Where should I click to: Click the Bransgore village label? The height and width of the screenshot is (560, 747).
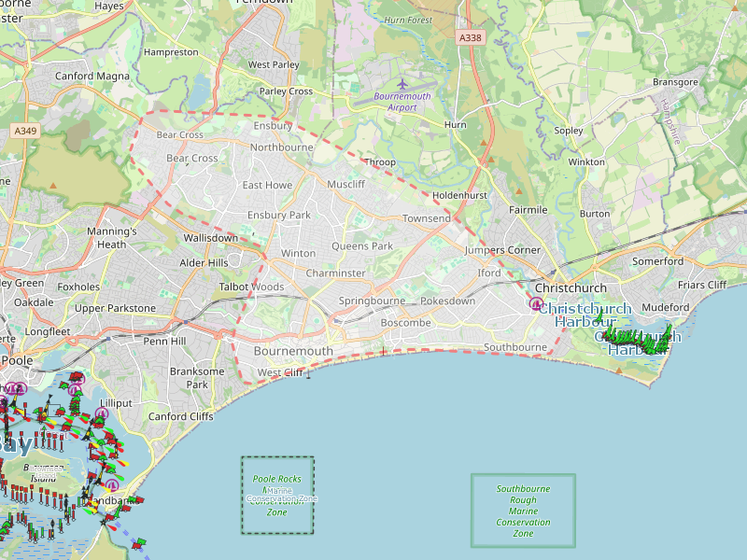point(675,82)
